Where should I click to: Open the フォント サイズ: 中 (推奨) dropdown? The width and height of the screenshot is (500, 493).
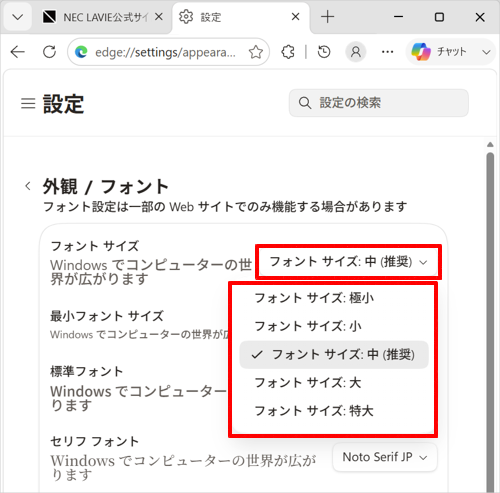348,262
